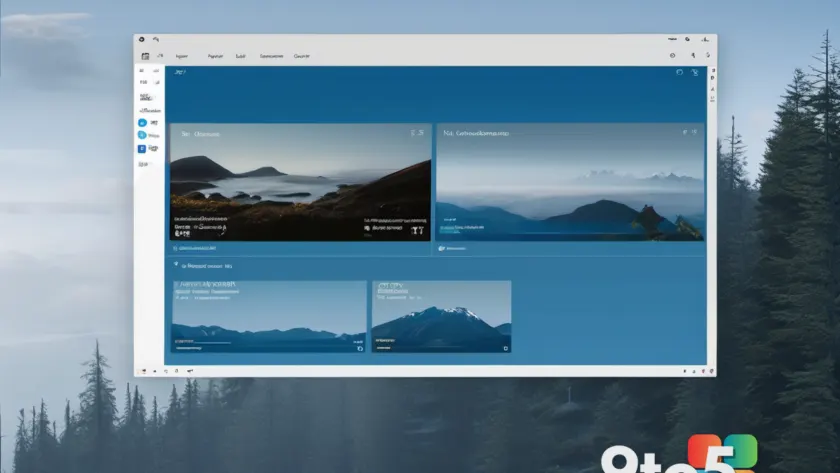Click the icons at the dark hillside card's top-right corner

(x=417, y=132)
